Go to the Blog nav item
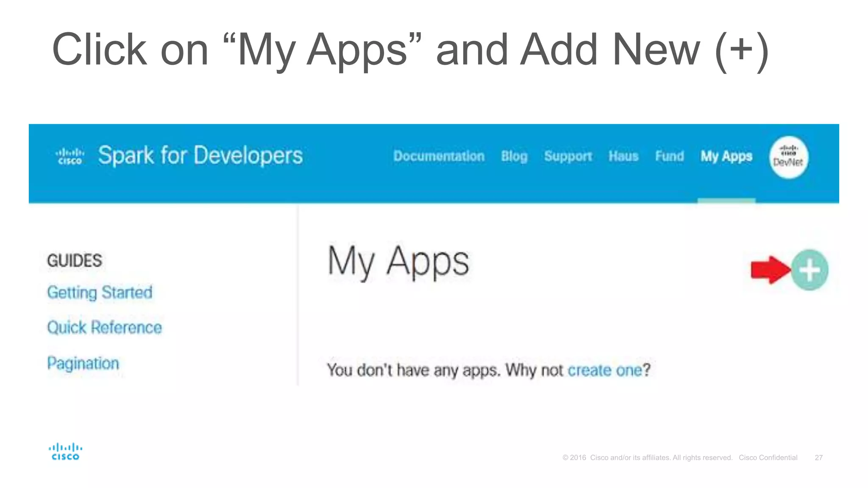868x488 pixels. [x=514, y=156]
